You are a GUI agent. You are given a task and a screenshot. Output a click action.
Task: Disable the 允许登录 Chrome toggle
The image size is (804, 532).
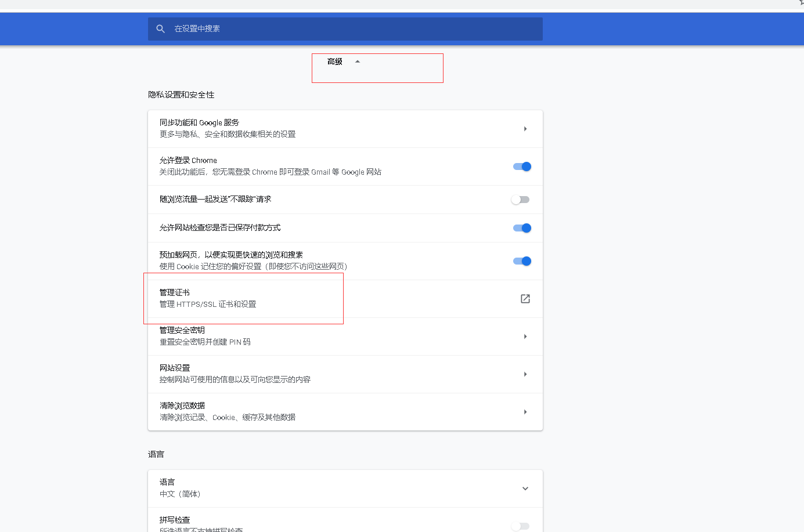coord(521,167)
